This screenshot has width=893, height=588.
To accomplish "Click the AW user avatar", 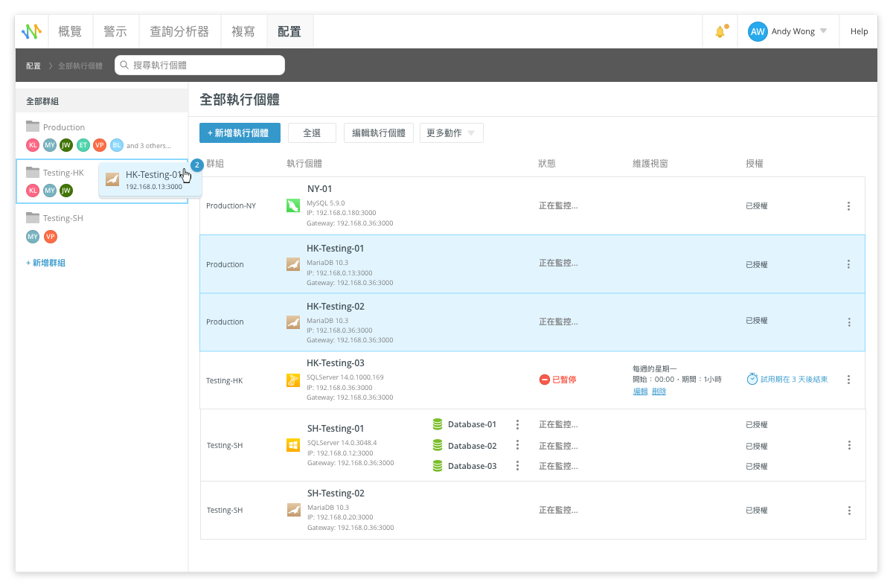I will [x=758, y=31].
